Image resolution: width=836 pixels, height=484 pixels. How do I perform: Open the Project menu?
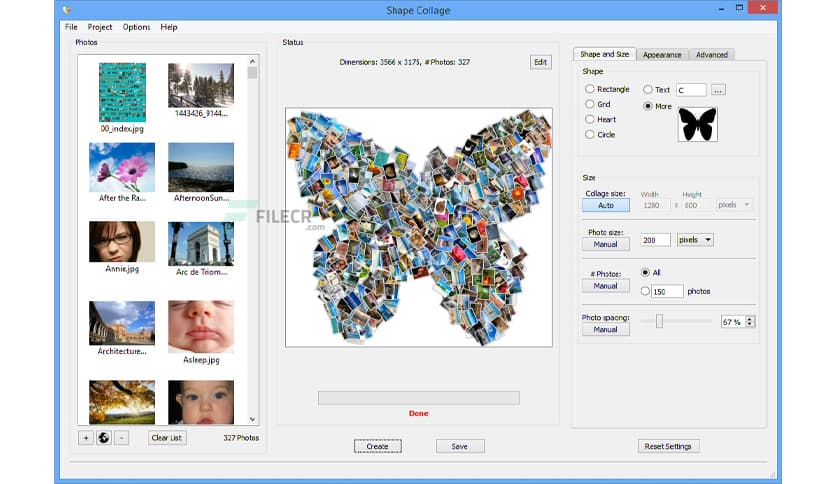[100, 27]
